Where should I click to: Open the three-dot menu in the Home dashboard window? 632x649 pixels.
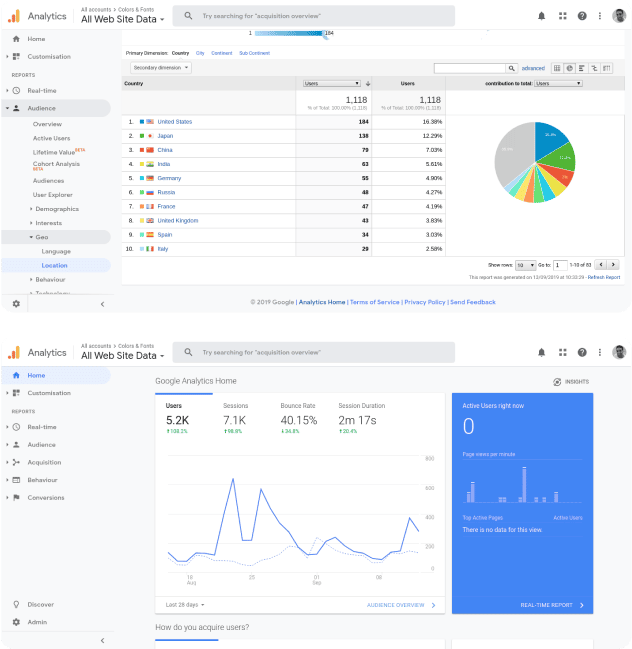coord(600,353)
